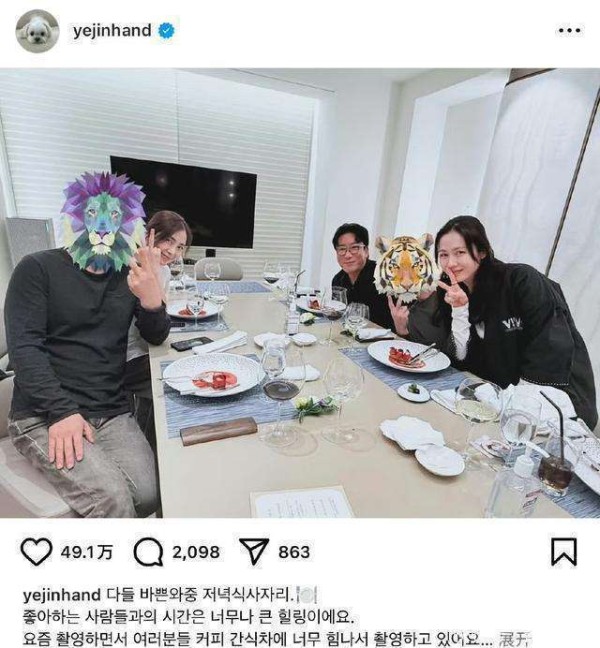
Task: View the 2,098 comments count
Action: [x=196, y=552]
